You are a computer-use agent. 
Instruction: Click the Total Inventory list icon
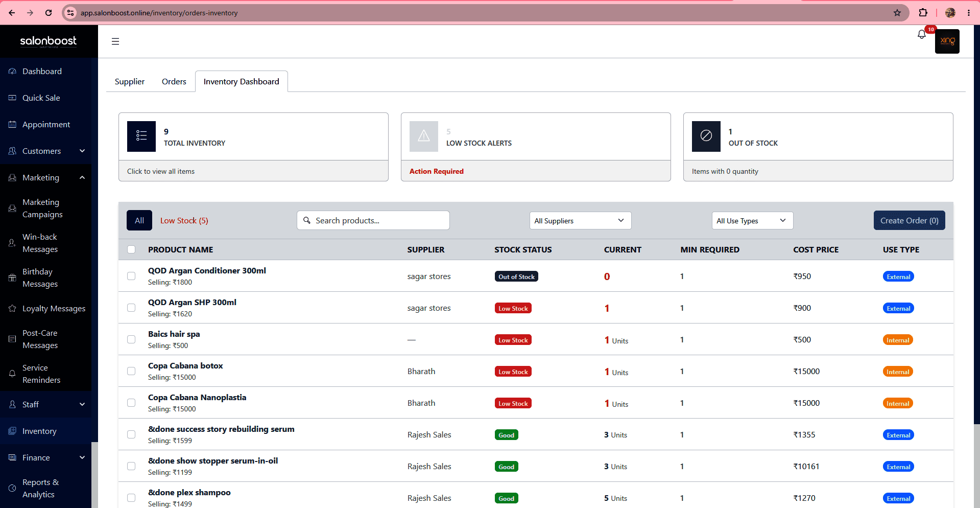tap(141, 136)
